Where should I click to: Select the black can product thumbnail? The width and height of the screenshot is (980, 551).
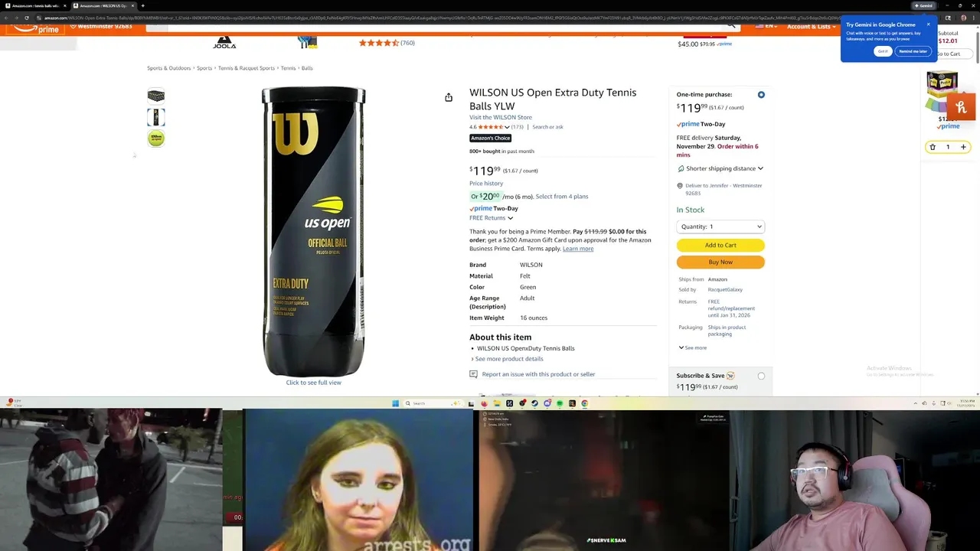coord(156,117)
